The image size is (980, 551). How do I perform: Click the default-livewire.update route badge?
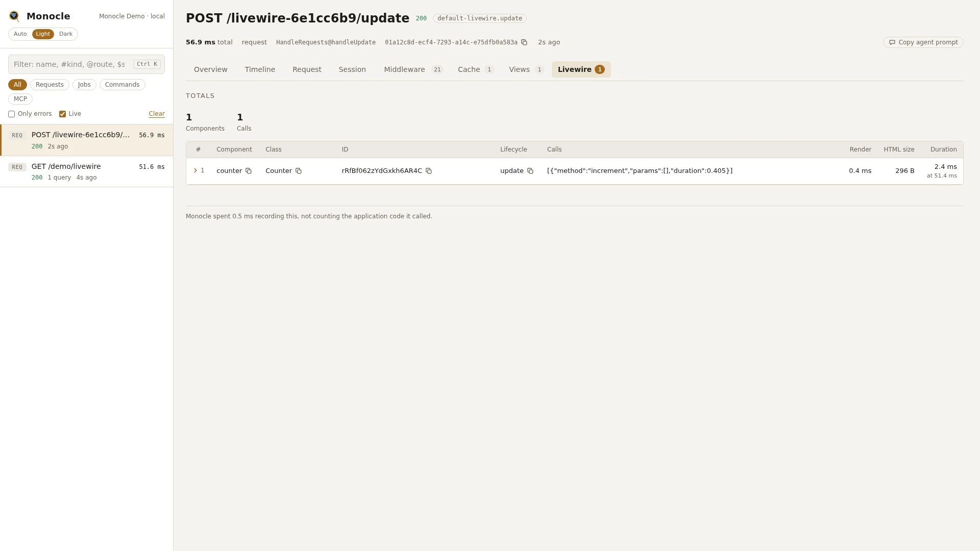[x=479, y=18]
